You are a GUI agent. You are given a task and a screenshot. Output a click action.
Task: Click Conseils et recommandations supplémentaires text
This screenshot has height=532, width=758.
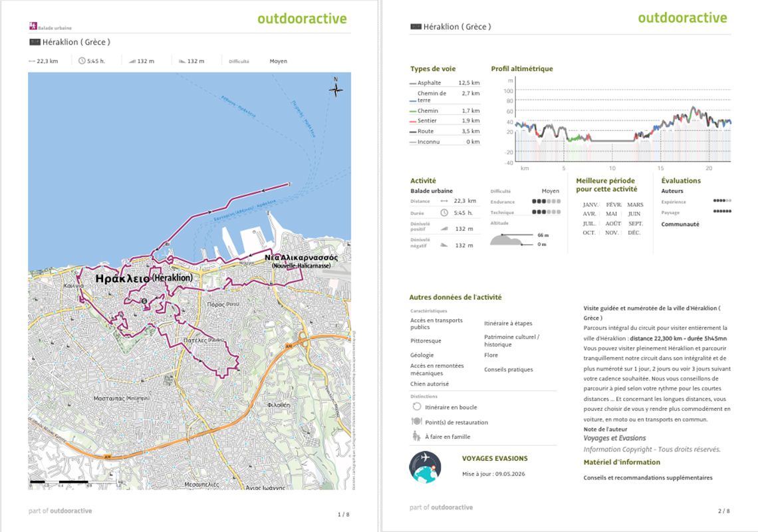click(x=648, y=478)
